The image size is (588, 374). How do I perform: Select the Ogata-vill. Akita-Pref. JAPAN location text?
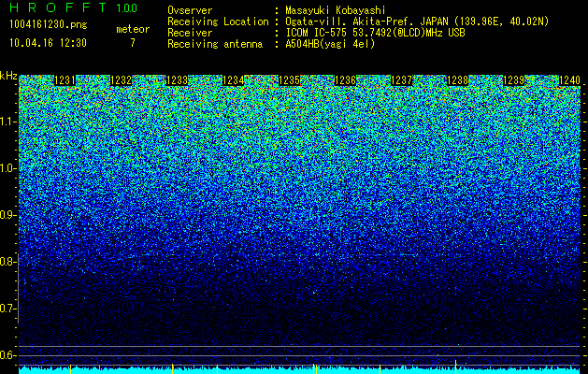417,22
